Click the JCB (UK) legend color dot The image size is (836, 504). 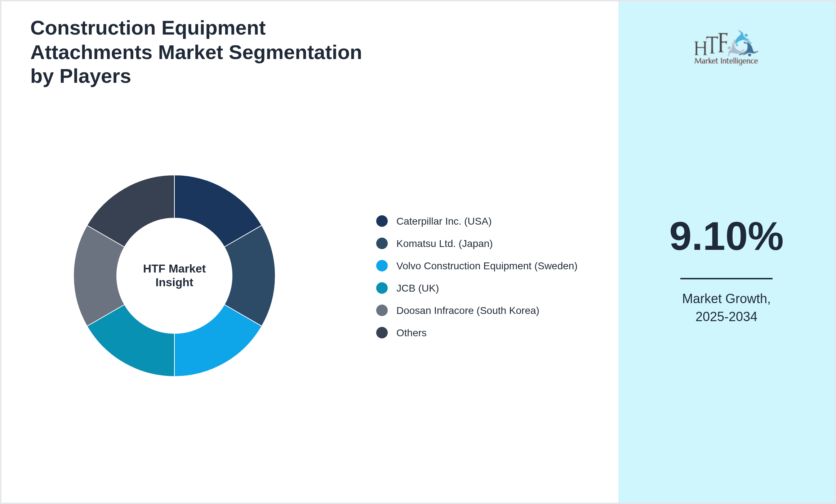click(x=382, y=288)
